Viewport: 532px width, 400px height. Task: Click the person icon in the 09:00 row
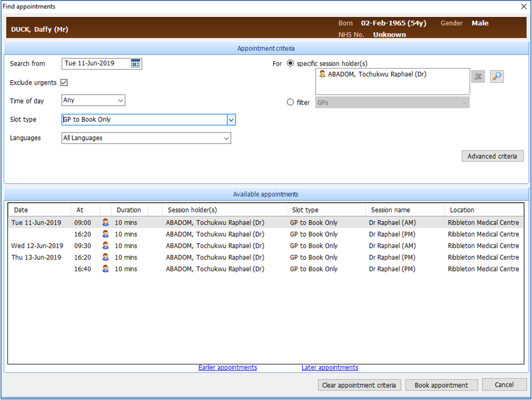tap(106, 223)
